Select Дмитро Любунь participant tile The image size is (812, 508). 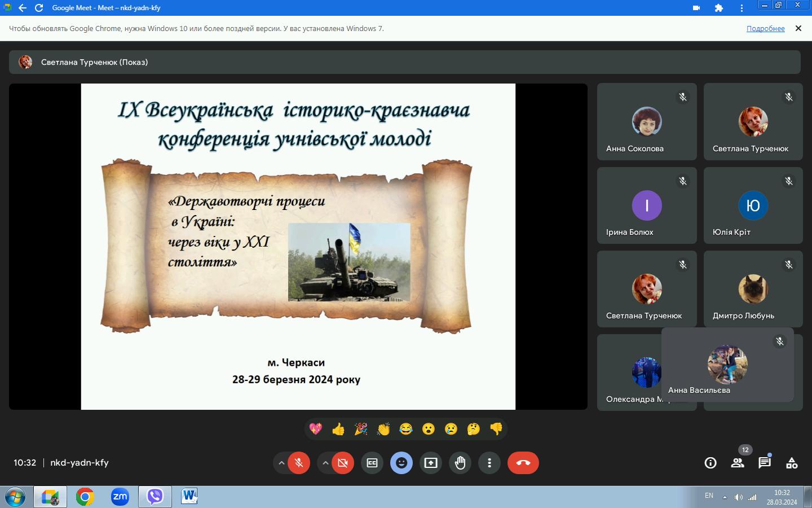[753, 289]
